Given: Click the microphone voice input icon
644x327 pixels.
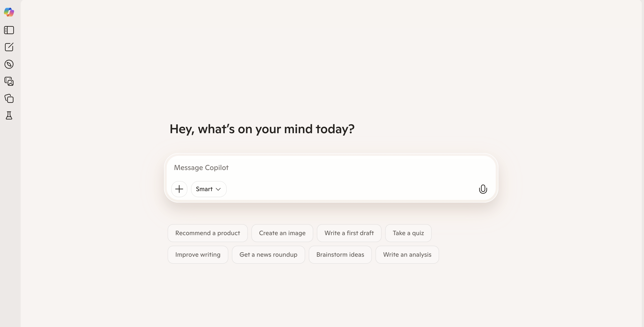Looking at the screenshot, I should (x=483, y=189).
